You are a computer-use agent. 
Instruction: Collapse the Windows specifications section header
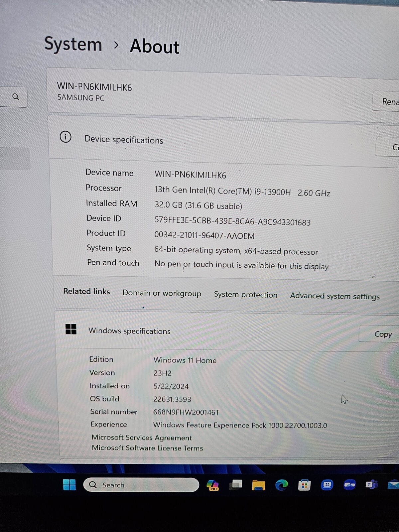click(227, 332)
